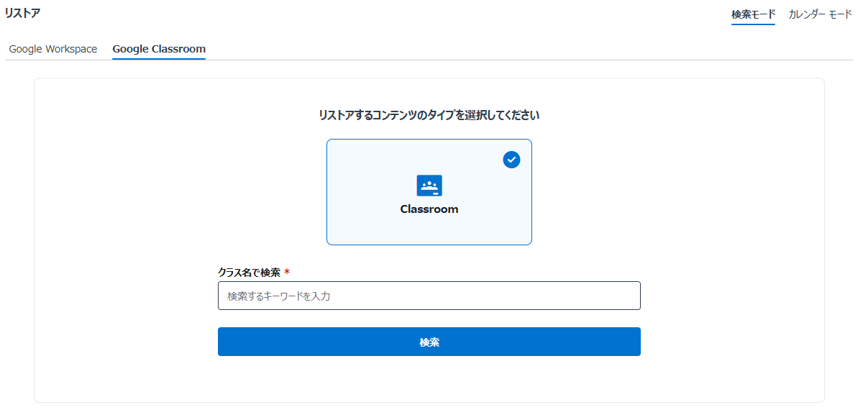Select the Google Classroom tab
The width and height of the screenshot is (868, 415).
[x=159, y=49]
